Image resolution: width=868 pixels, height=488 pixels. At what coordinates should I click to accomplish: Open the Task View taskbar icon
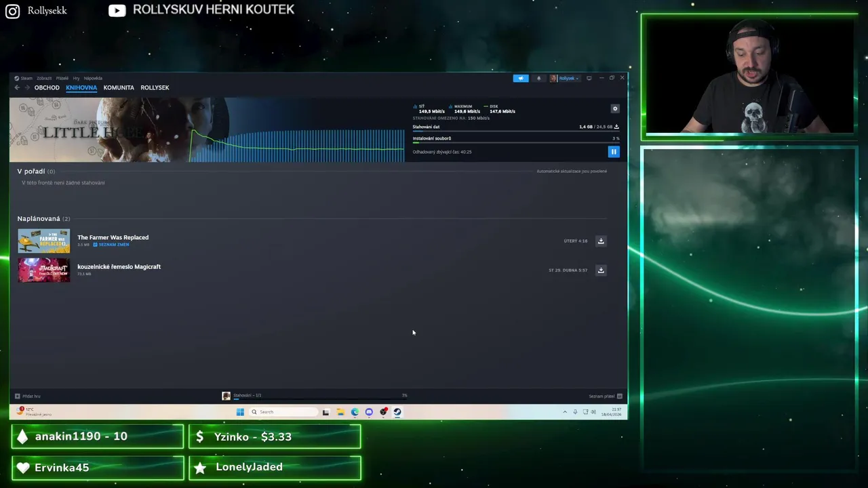(325, 411)
